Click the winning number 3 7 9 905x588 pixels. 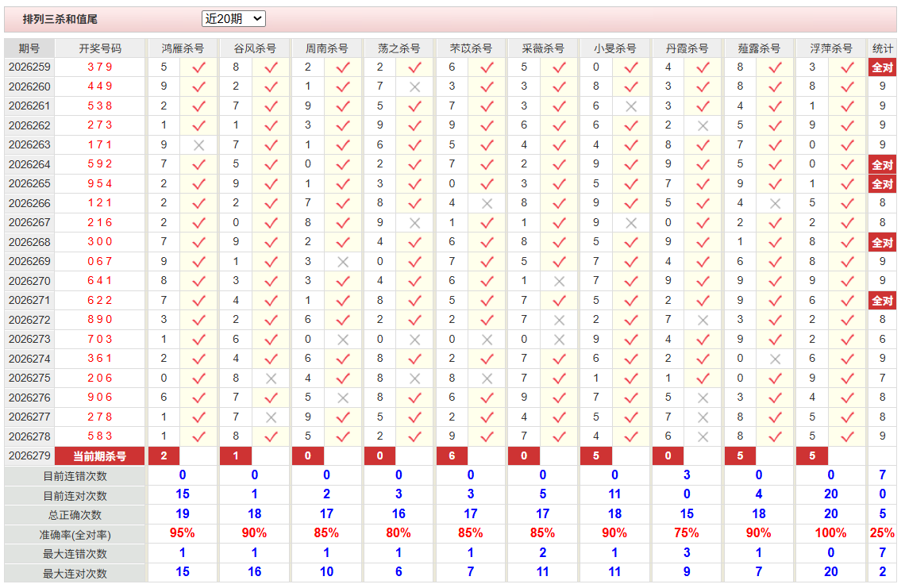click(x=100, y=67)
